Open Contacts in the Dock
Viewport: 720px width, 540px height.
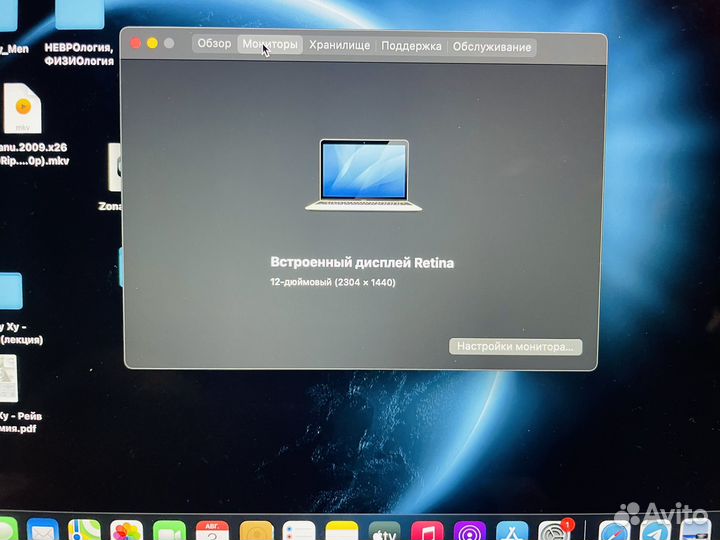(256, 531)
